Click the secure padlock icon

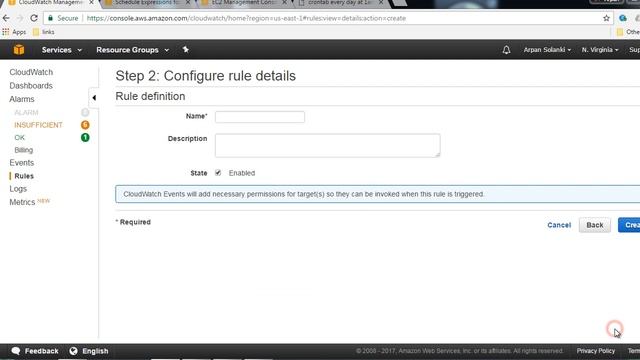coord(50,18)
